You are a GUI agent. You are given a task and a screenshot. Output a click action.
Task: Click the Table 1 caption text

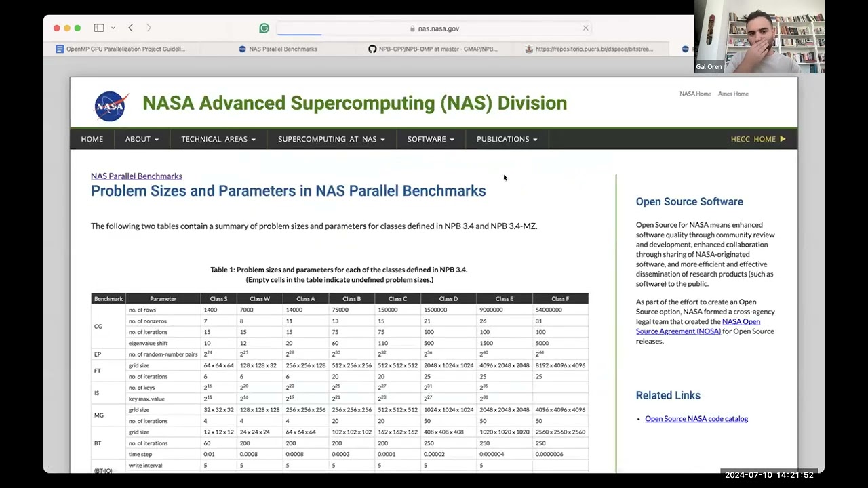tap(339, 274)
